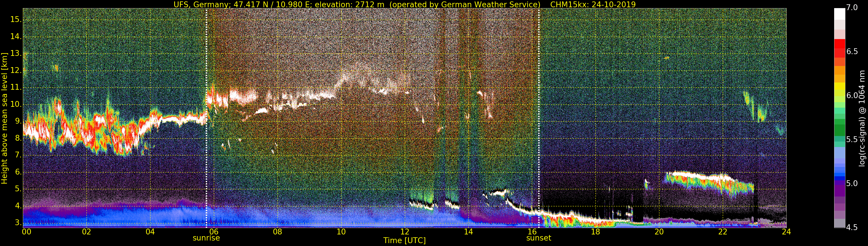The height and width of the screenshot is (246, 868).
Task: Click the height axis tick '14.'
Action: click(x=16, y=37)
